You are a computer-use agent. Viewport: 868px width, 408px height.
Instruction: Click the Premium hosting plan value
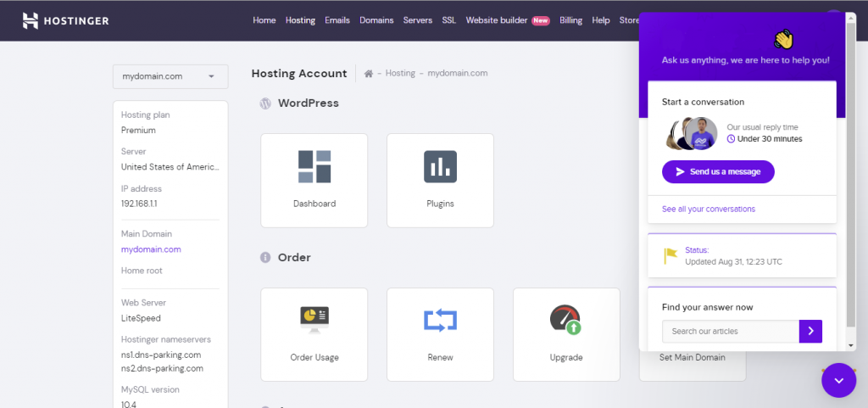pyautogui.click(x=138, y=131)
